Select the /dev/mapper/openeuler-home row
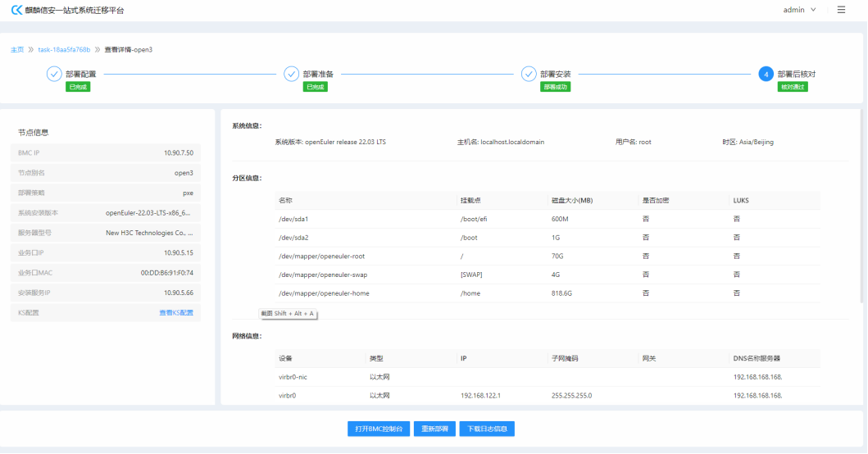 point(548,293)
